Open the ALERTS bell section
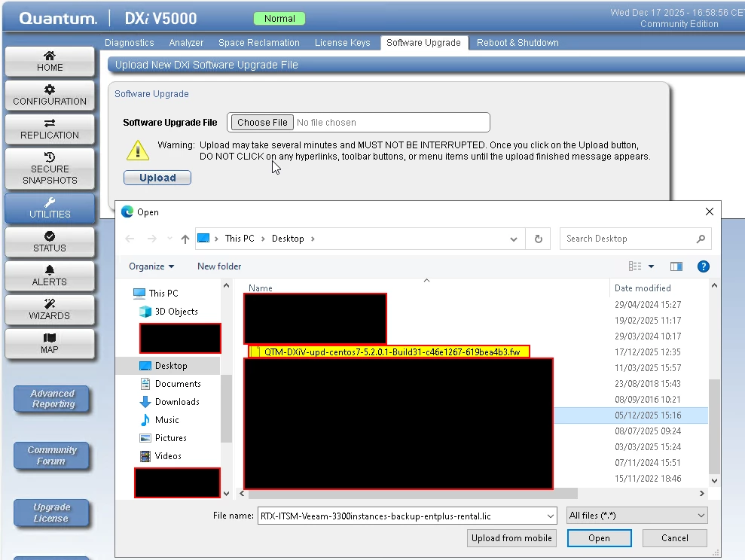Screen dimensions: 745x560 point(50,276)
